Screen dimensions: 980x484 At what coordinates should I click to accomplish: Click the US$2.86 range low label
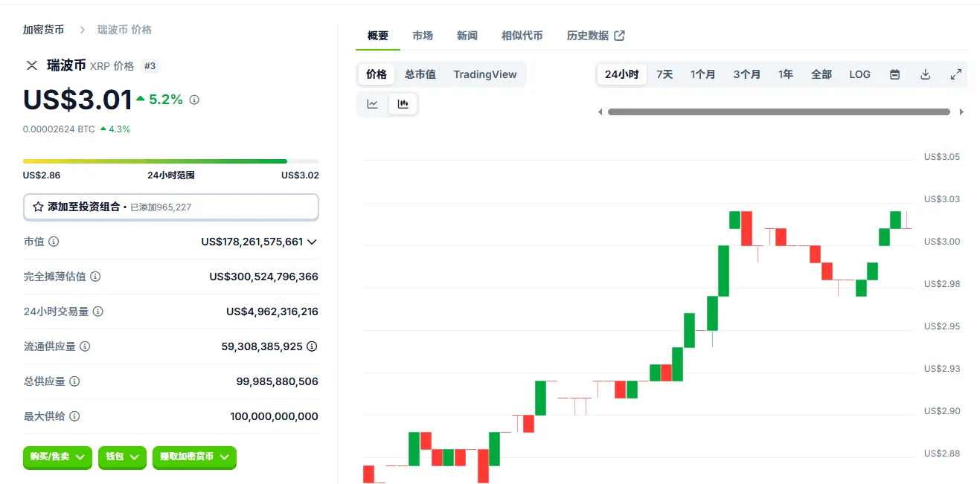click(x=42, y=175)
